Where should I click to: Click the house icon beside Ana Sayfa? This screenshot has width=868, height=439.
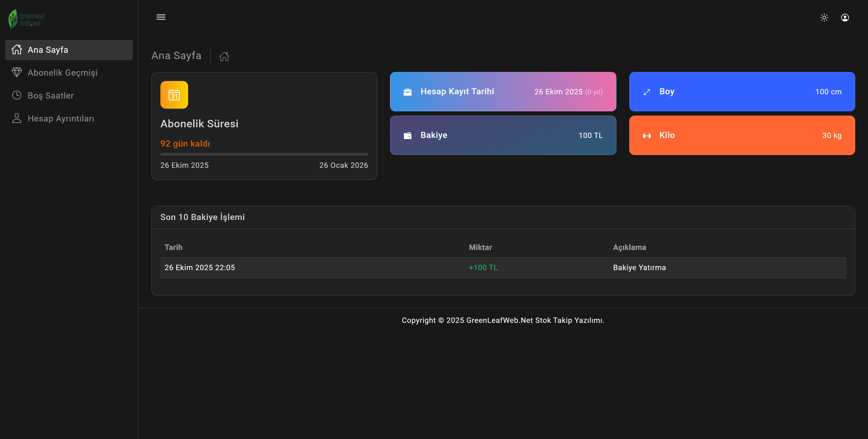(x=17, y=49)
